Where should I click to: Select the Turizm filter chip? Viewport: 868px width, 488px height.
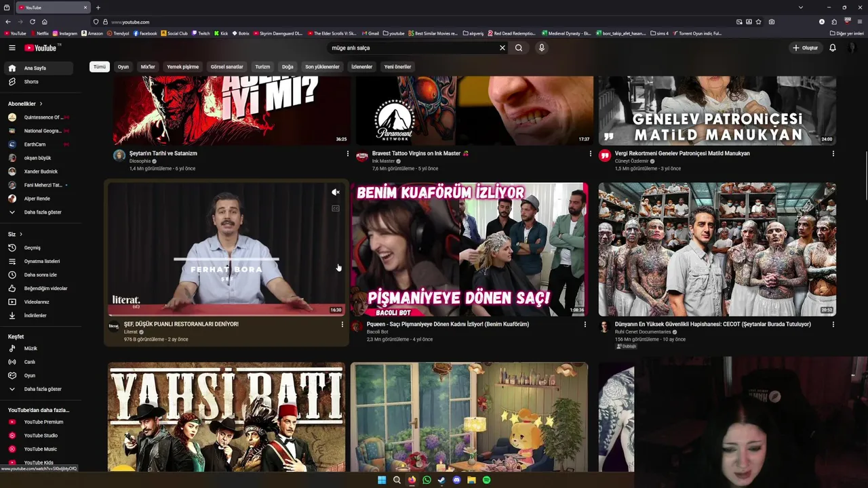[x=262, y=66]
